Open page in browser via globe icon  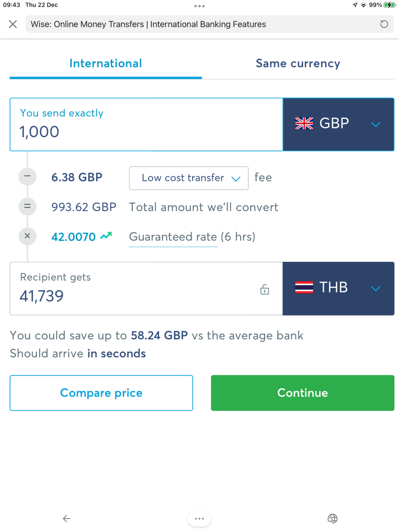pyautogui.click(x=332, y=518)
